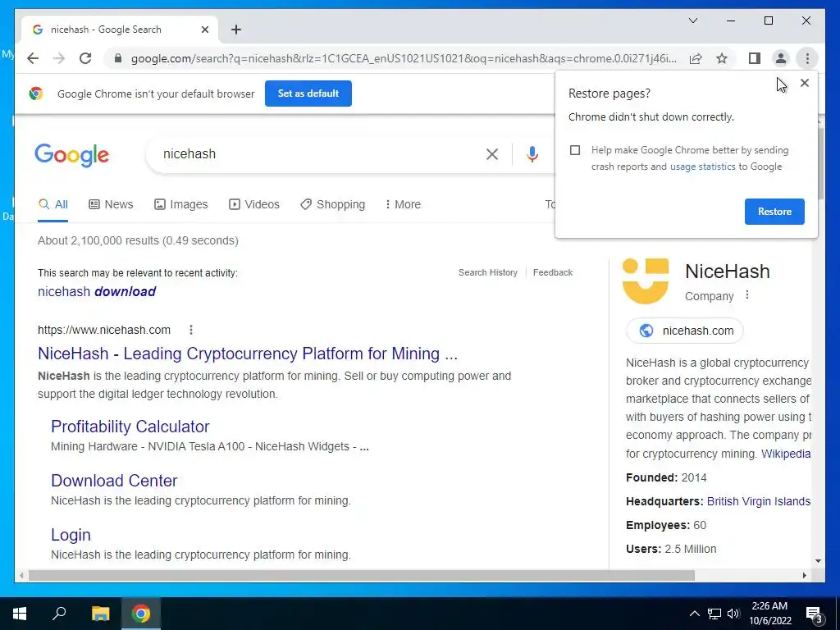Close the Restore pages popup
The height and width of the screenshot is (630, 840).
point(804,83)
